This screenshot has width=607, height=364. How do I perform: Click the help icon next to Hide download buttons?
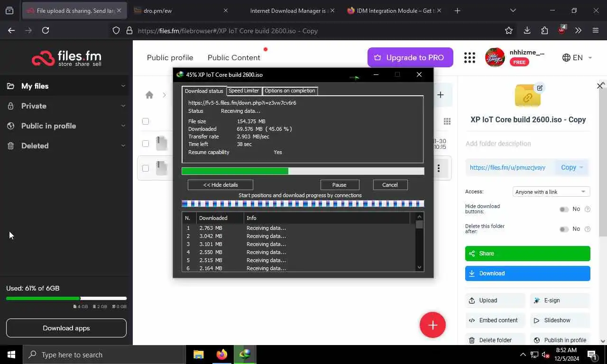coord(588,209)
